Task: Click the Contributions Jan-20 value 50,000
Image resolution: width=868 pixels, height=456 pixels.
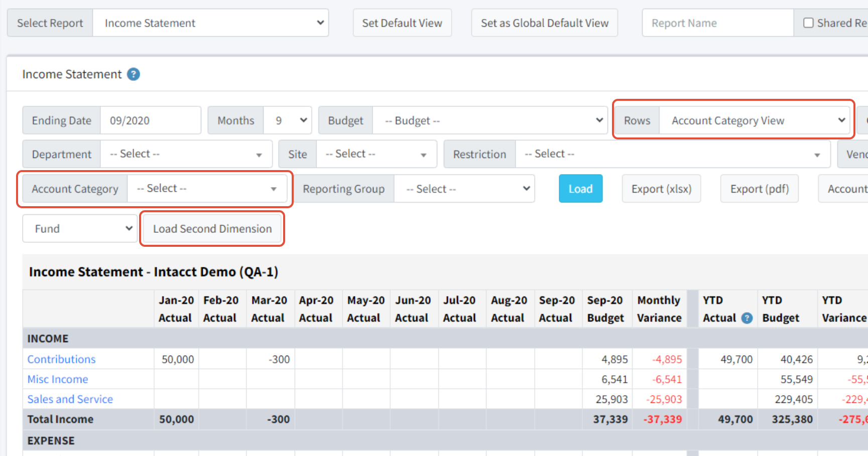Action: pyautogui.click(x=178, y=359)
